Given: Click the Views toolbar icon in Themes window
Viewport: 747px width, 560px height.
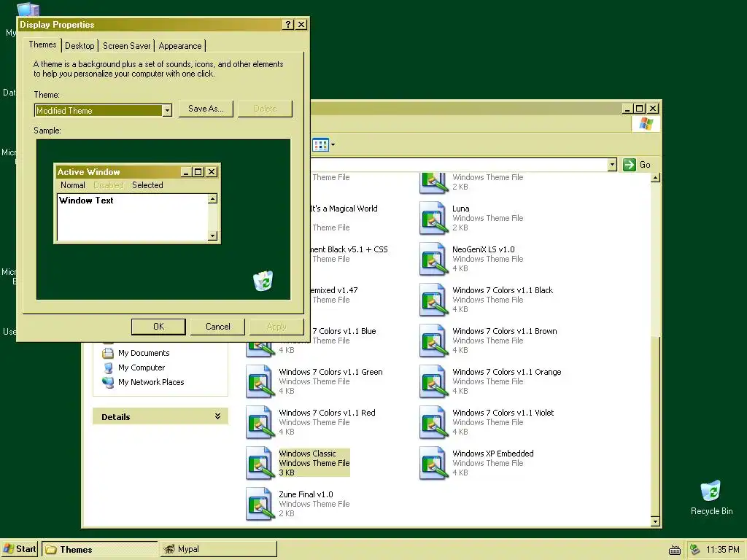Looking at the screenshot, I should [x=321, y=145].
